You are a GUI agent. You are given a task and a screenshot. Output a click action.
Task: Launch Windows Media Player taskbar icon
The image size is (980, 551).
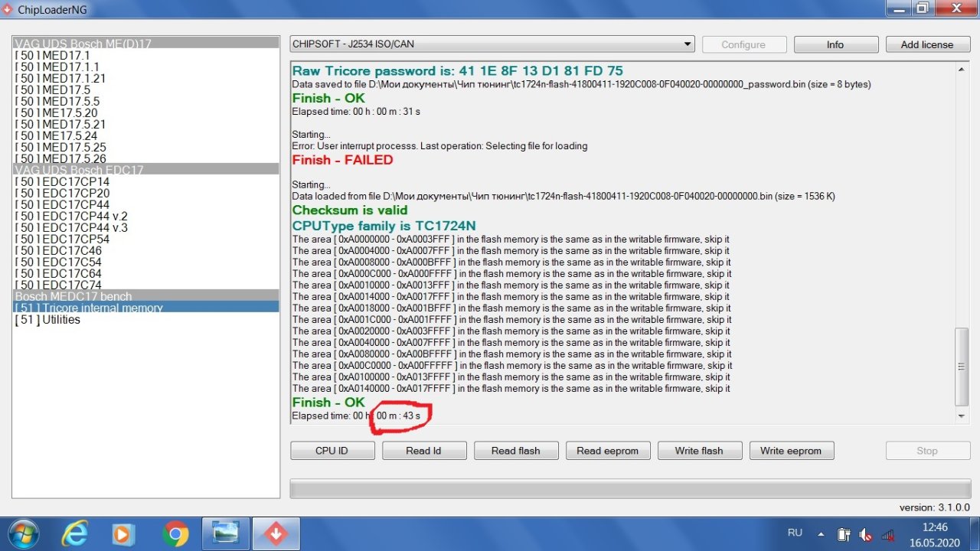click(x=123, y=533)
